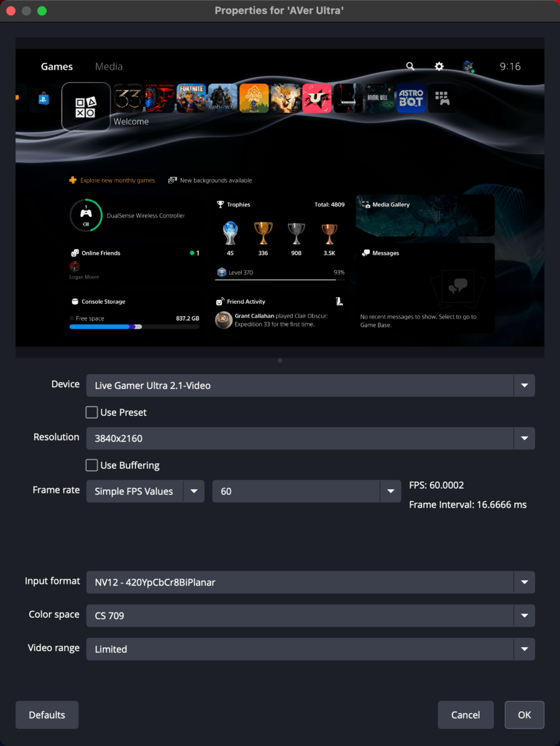Screen dimensions: 560x746
Task: Click the Console Storage free space bar
Action: click(x=134, y=326)
